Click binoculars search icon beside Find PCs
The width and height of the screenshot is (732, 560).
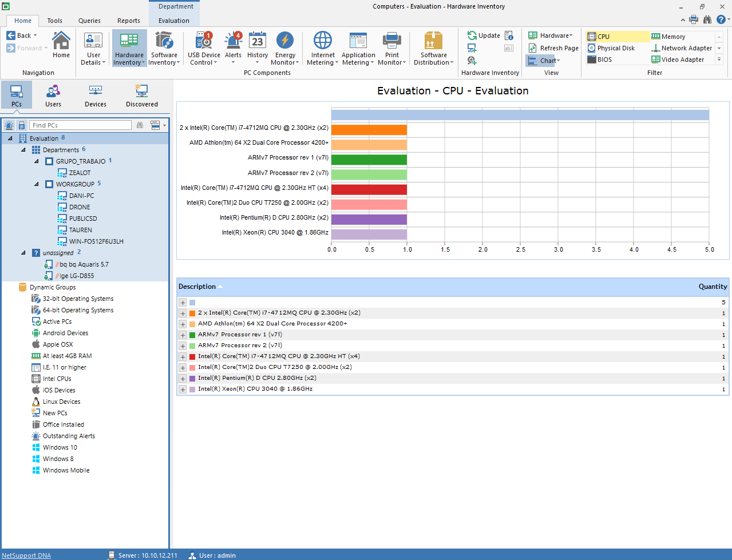[x=140, y=125]
